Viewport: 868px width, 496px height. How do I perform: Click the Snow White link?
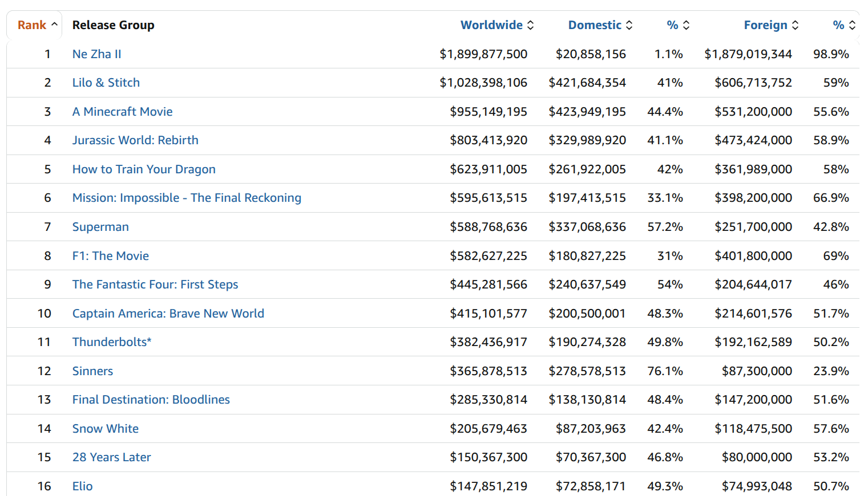(106, 429)
